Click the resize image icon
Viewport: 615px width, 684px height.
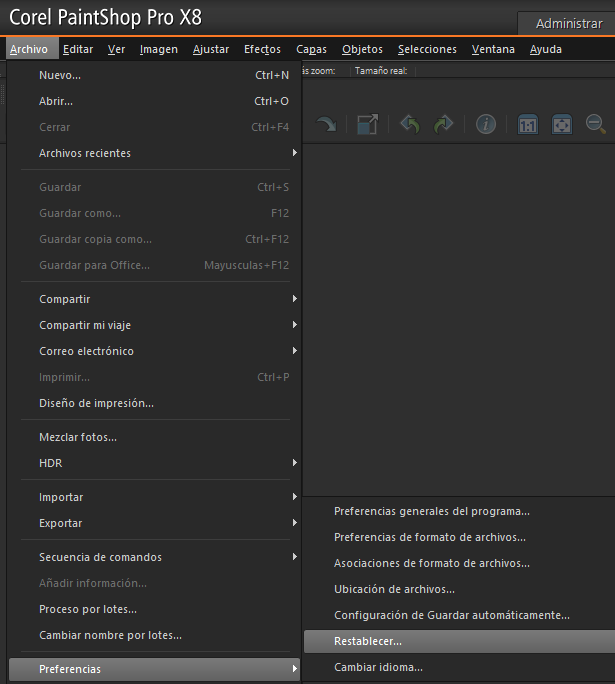coord(367,124)
